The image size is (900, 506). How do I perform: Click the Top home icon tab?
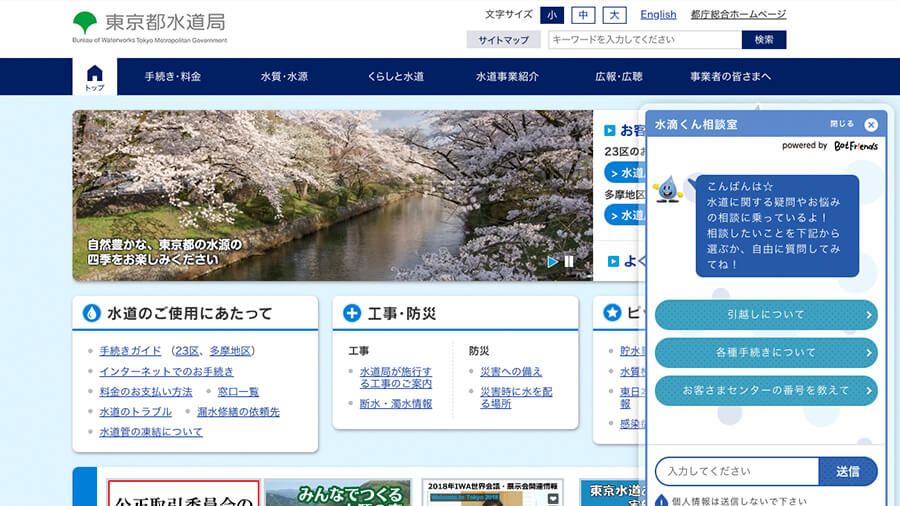click(95, 77)
